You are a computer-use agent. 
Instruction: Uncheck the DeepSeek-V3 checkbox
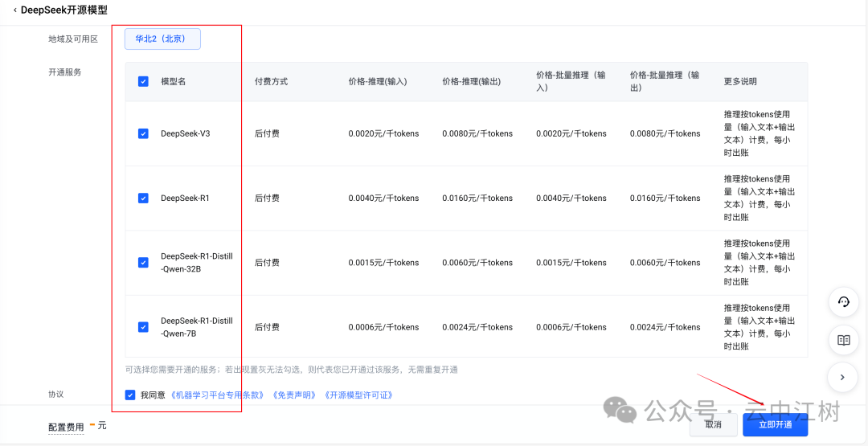pyautogui.click(x=143, y=133)
